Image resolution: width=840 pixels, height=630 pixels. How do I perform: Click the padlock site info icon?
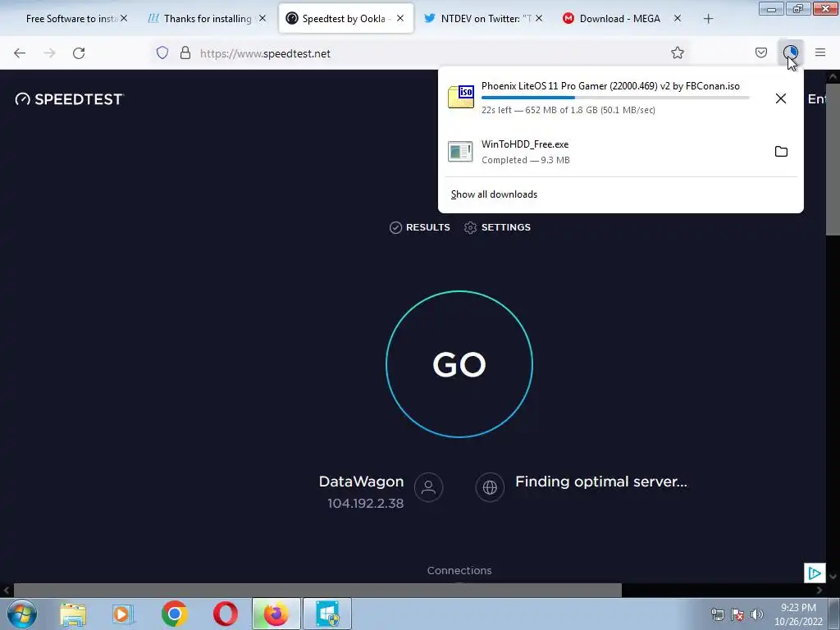point(185,52)
